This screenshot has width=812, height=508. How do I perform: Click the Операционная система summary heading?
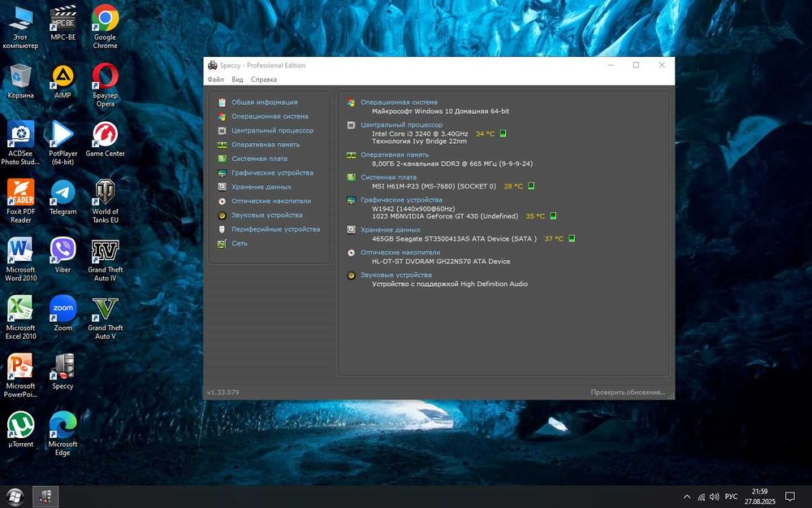[x=399, y=102]
